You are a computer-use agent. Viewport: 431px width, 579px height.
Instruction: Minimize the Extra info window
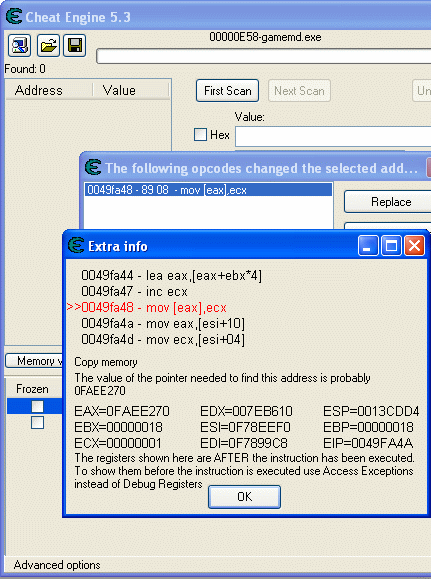(368, 246)
